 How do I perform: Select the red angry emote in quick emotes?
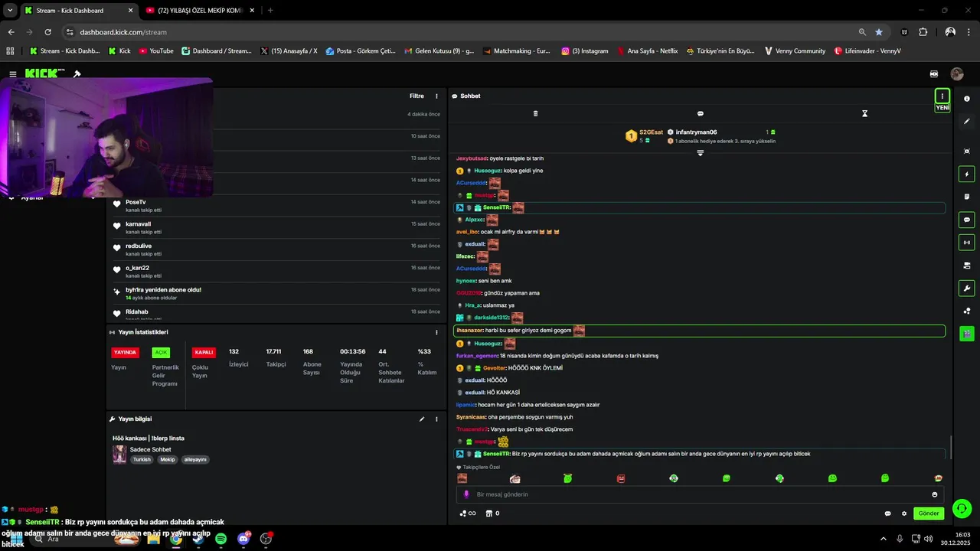pyautogui.click(x=621, y=478)
